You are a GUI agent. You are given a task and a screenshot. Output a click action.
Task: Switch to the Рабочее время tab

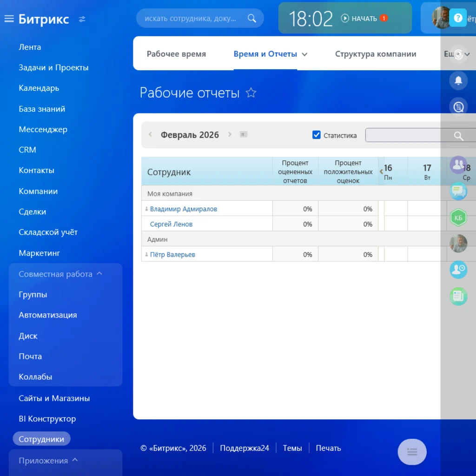[176, 54]
